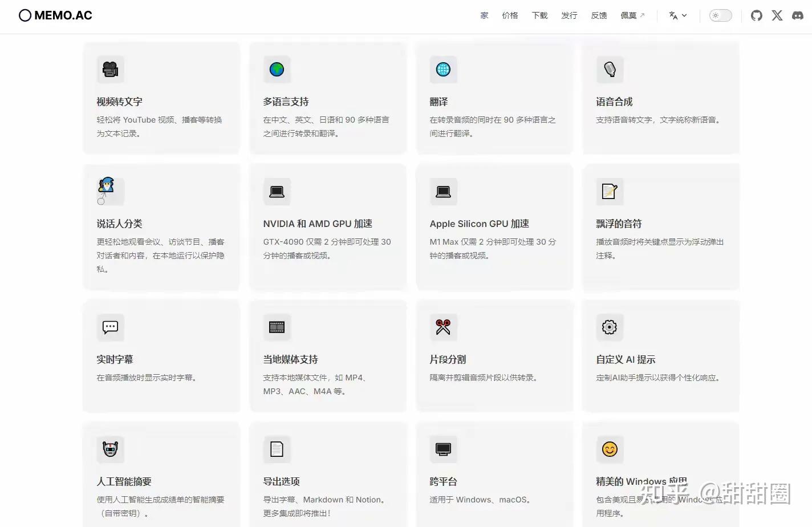
Task: Click the laptop icon for Apple Silicon GPU
Action: click(x=443, y=192)
